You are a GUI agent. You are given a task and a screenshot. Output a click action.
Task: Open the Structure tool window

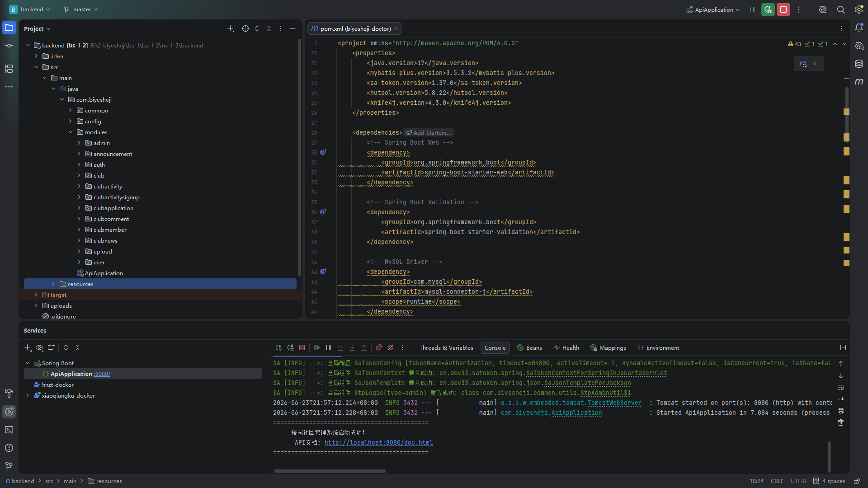click(9, 69)
